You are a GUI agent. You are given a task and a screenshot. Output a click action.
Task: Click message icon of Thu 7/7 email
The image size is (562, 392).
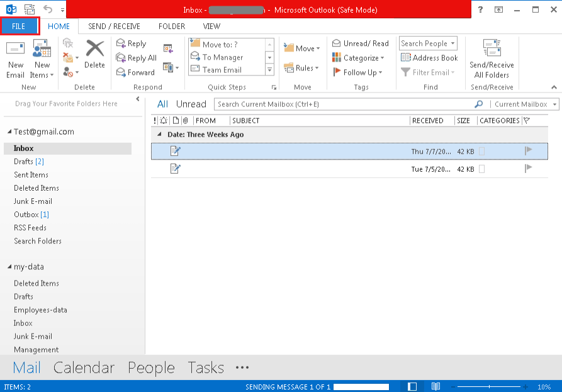pyautogui.click(x=175, y=151)
